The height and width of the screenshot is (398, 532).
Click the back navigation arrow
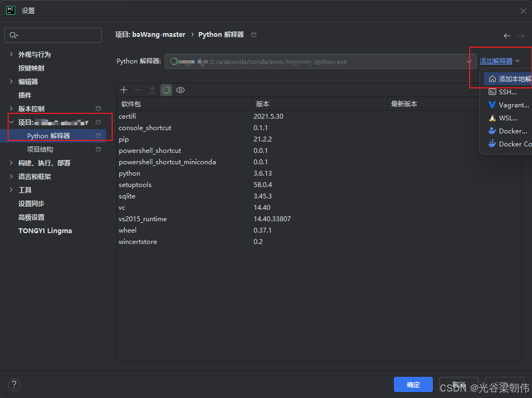[x=507, y=36]
